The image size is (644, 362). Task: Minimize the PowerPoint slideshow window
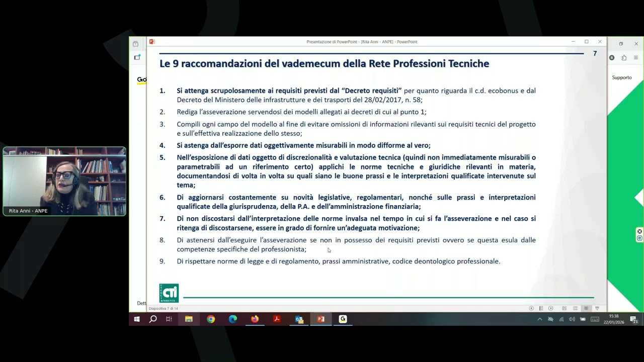(x=573, y=42)
